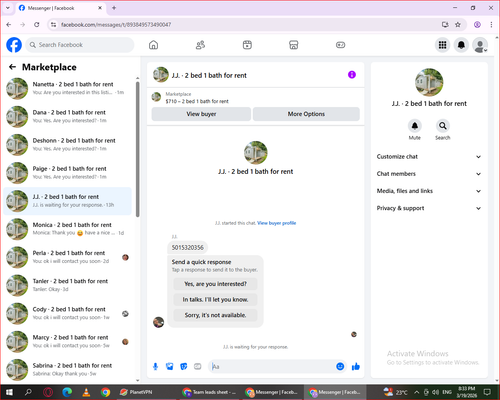Switch to Team leads sheet taskbar window
The image size is (500, 400).
click(x=210, y=392)
